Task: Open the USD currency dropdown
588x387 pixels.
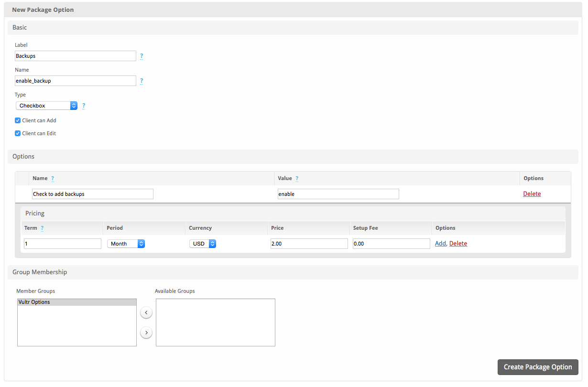Action: click(x=203, y=244)
